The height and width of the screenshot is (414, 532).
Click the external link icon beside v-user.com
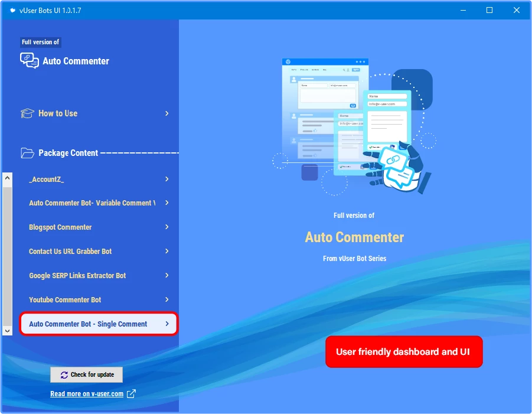(131, 394)
